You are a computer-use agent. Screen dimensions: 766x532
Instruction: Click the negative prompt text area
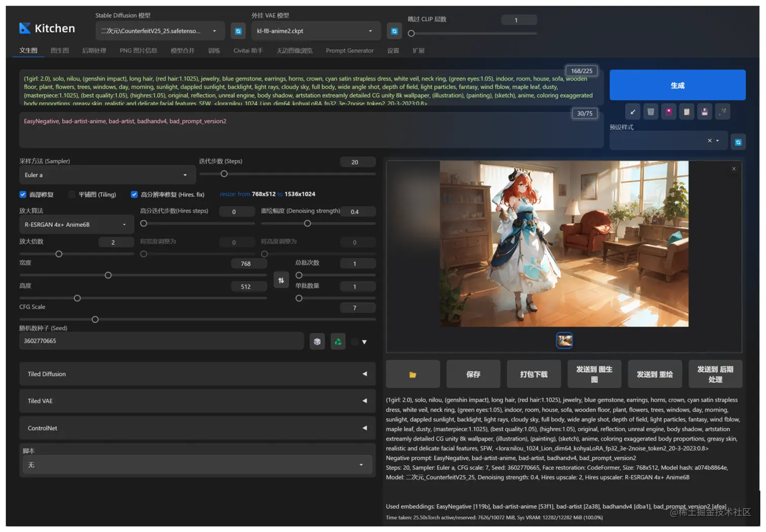pos(312,130)
